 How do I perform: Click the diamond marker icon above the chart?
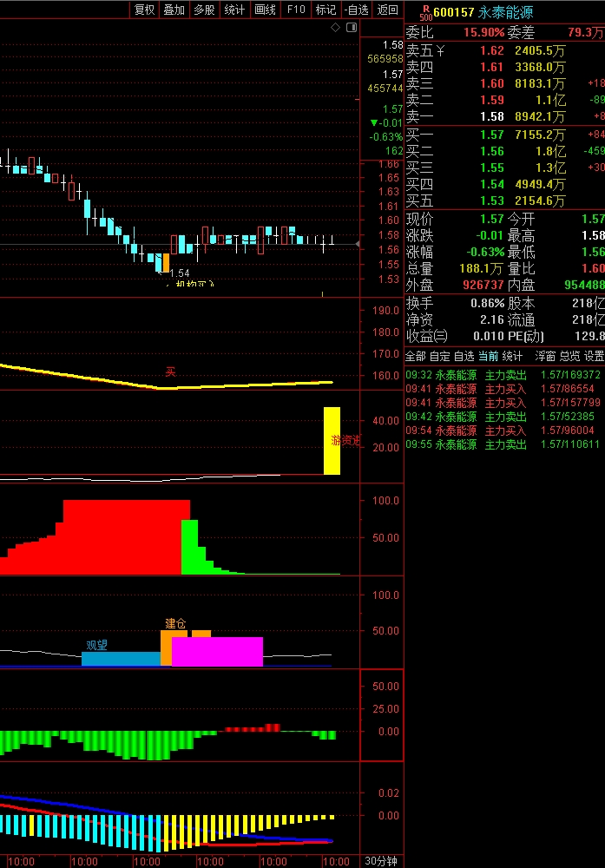(x=335, y=28)
